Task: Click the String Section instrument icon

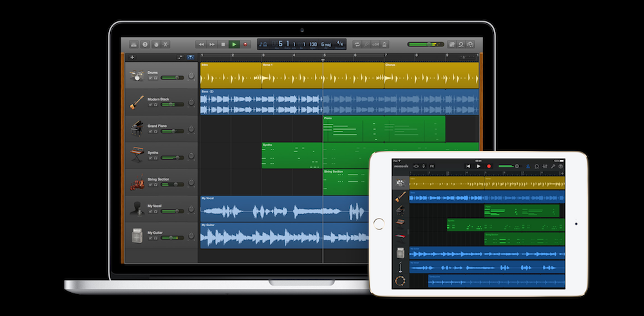Action: tap(137, 183)
